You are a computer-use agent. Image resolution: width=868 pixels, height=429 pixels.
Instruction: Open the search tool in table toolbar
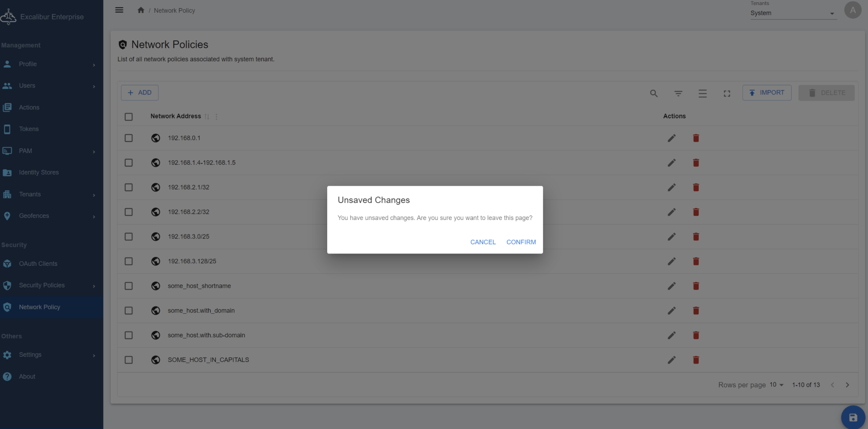[x=654, y=93]
